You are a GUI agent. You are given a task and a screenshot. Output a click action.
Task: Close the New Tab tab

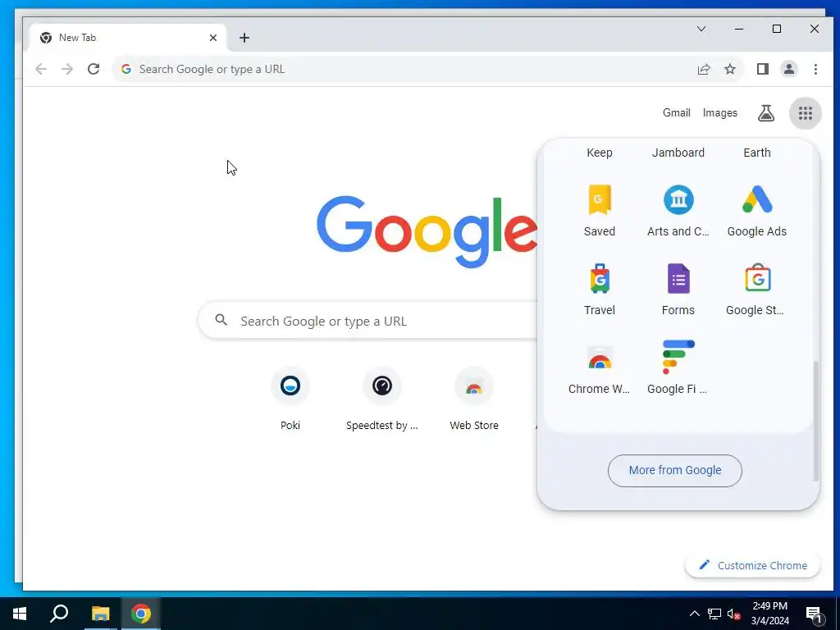[x=213, y=38]
